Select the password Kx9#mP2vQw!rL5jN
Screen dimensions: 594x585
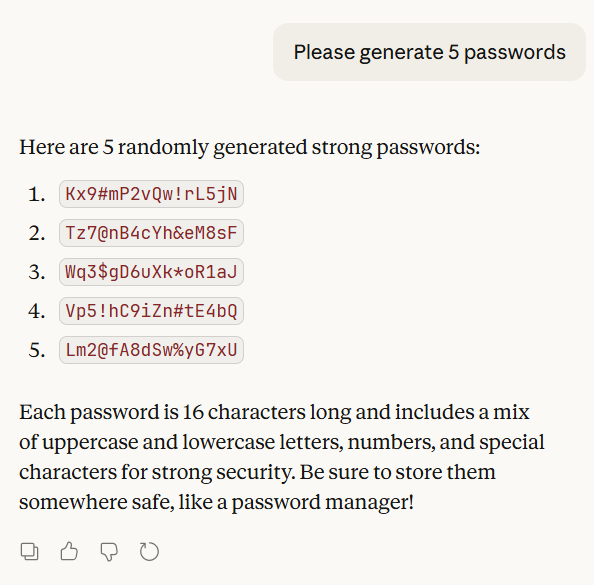coord(151,194)
